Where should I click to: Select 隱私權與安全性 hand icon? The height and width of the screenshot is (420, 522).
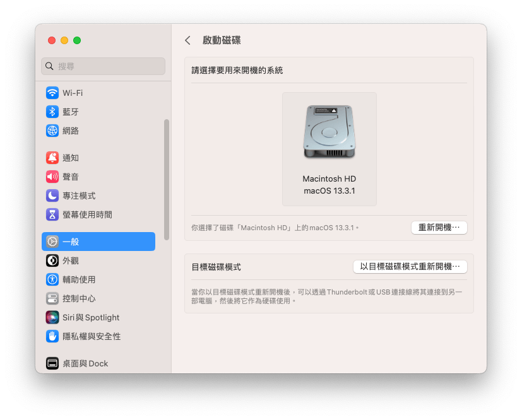pos(52,336)
